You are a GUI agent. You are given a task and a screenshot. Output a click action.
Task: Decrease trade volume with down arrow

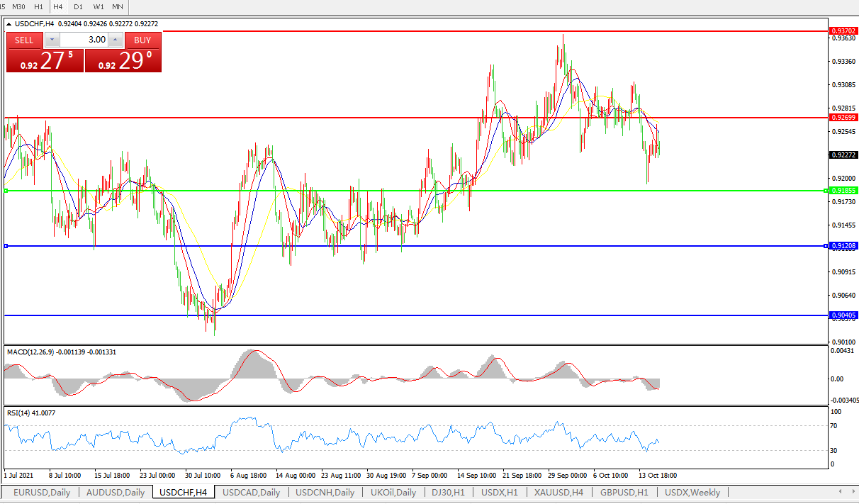[x=51, y=40]
